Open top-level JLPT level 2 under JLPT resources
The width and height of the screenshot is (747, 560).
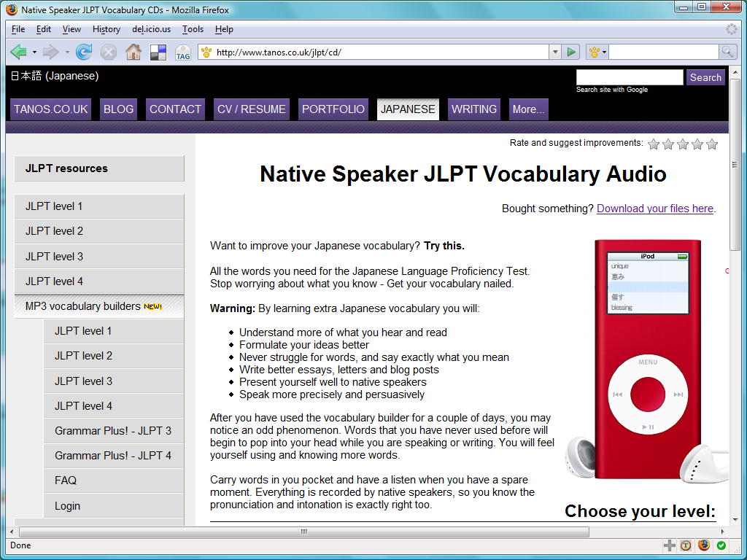click(99, 231)
